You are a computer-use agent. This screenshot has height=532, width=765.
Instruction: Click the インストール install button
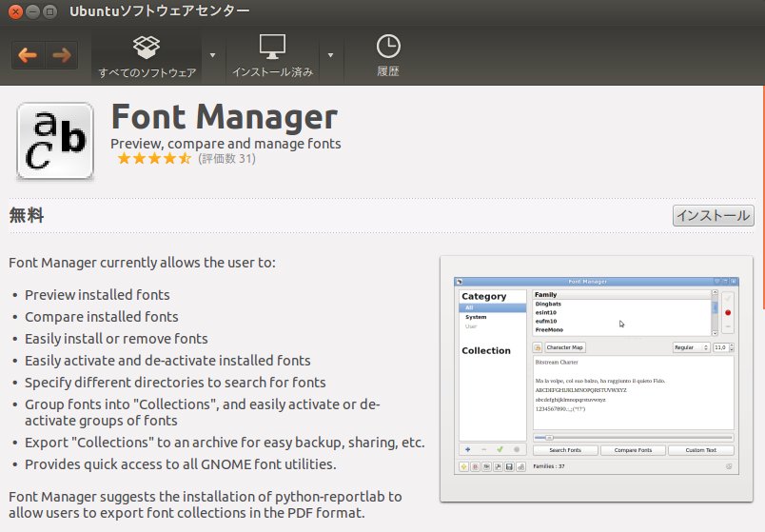pos(714,215)
